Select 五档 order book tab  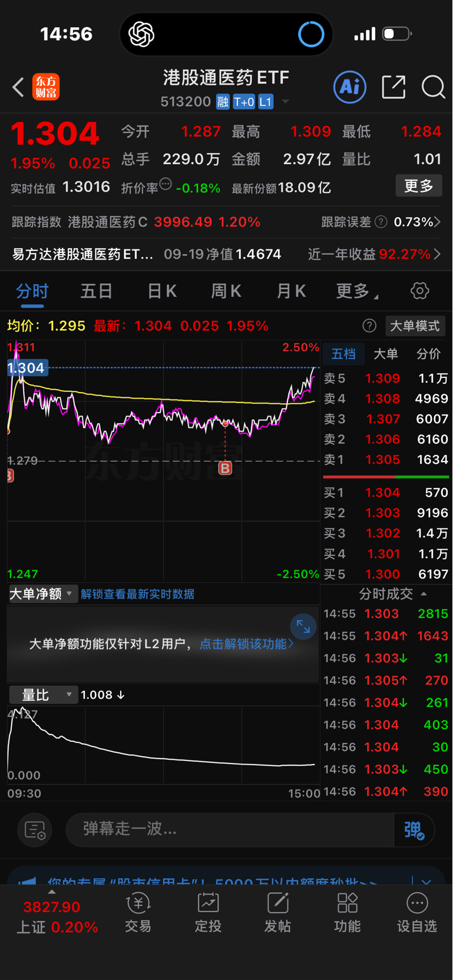tap(343, 354)
